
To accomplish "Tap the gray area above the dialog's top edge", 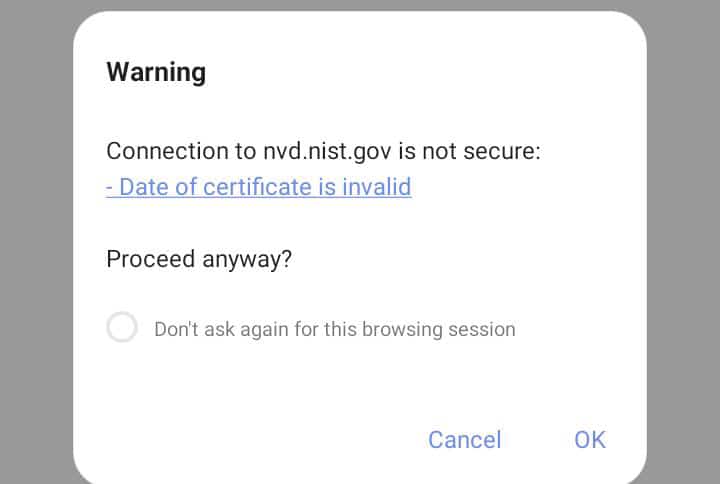I will coord(360,5).
